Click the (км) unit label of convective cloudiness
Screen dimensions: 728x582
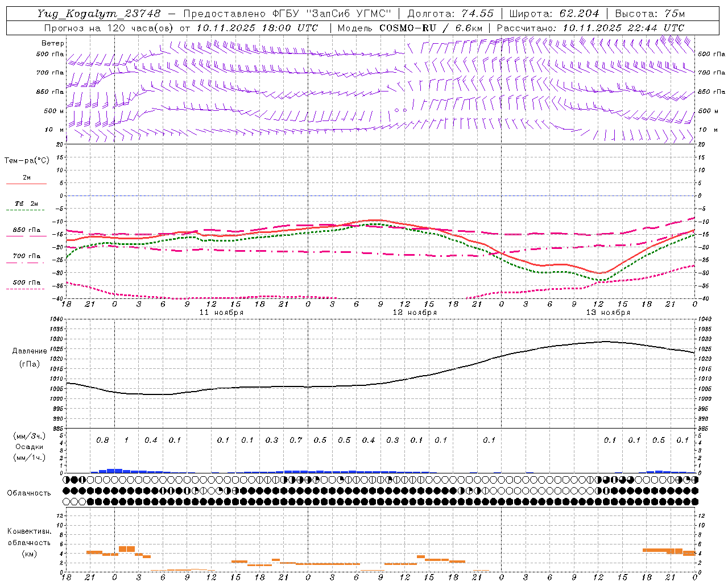[30, 554]
